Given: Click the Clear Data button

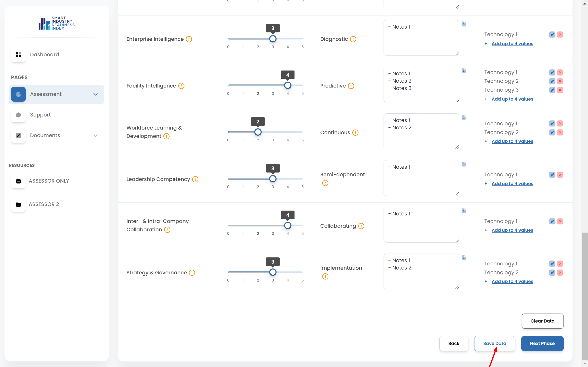Looking at the screenshot, I should click(x=542, y=321).
